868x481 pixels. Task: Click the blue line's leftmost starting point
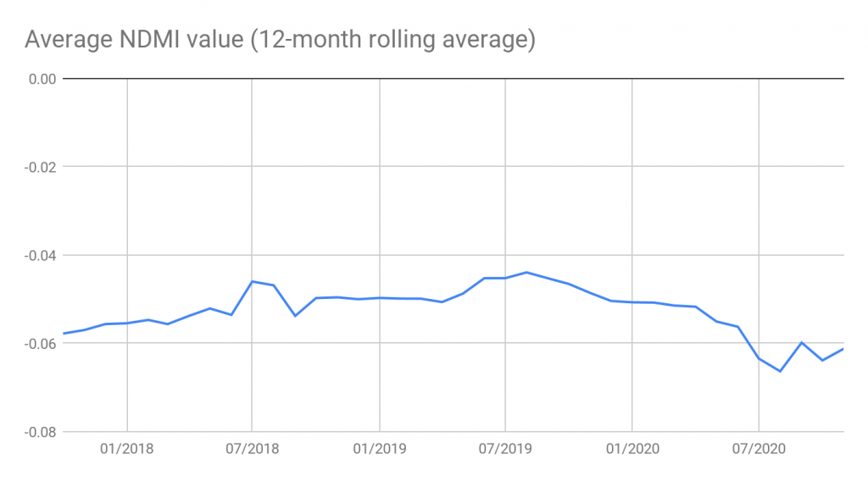(64, 334)
